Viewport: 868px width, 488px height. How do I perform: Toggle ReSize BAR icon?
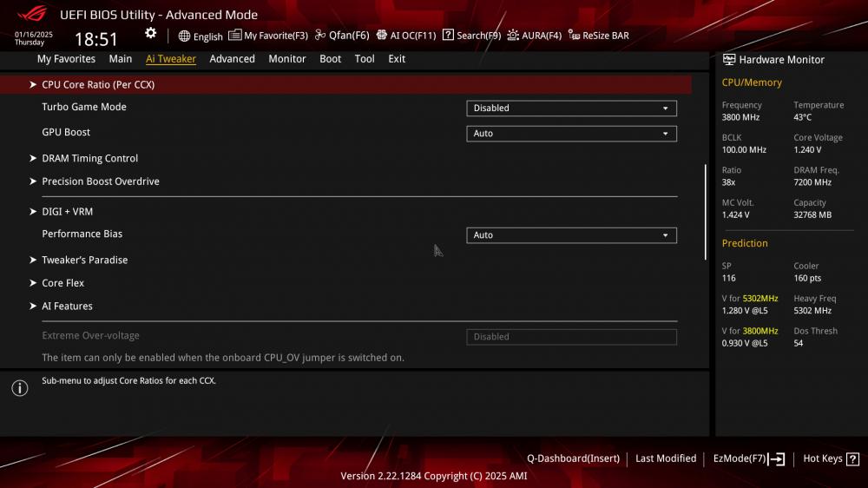pyautogui.click(x=574, y=36)
